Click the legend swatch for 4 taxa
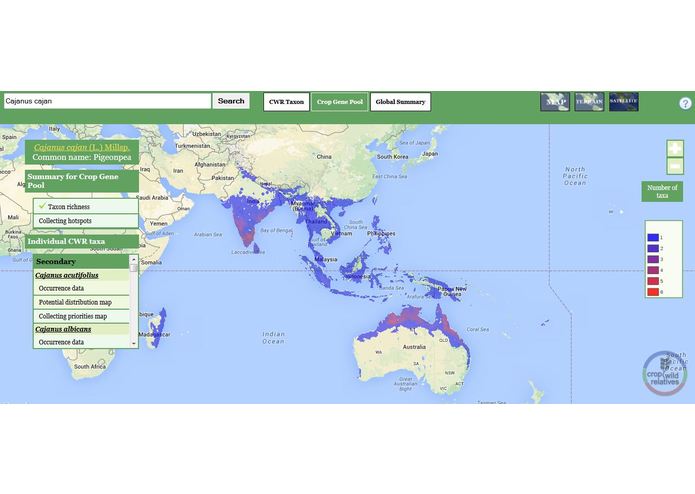 click(653, 270)
